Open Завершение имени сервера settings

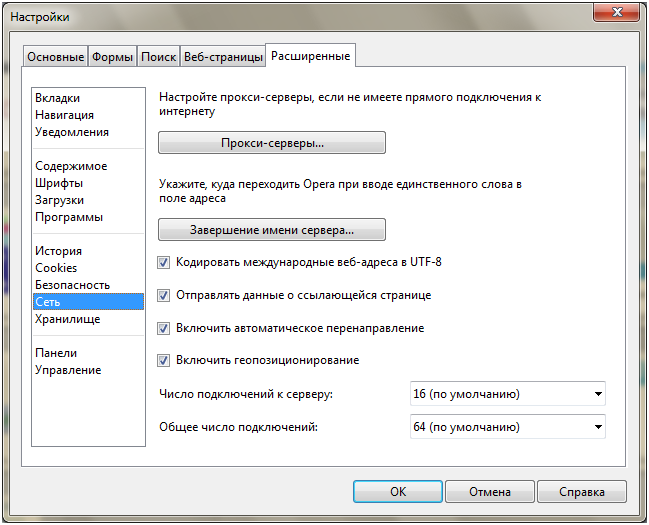272,230
